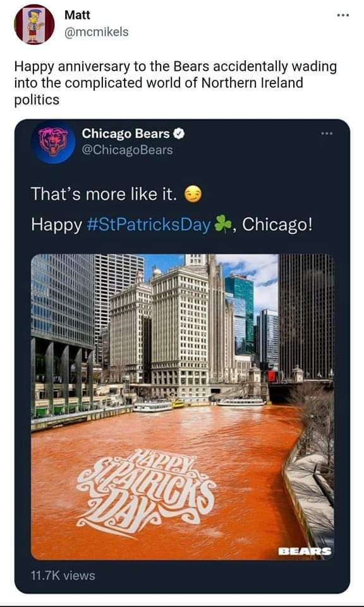Click Matt's tweet text about Northern Ireland politics

pos(176,83)
